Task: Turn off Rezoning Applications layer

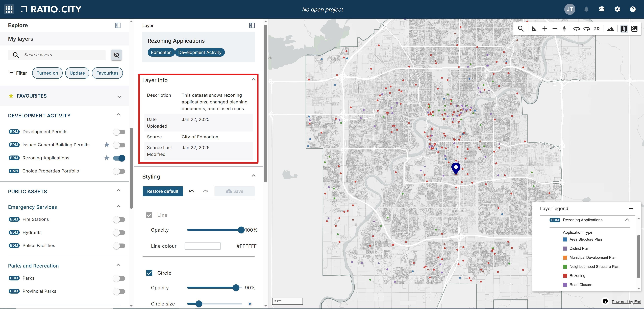Action: (119, 158)
